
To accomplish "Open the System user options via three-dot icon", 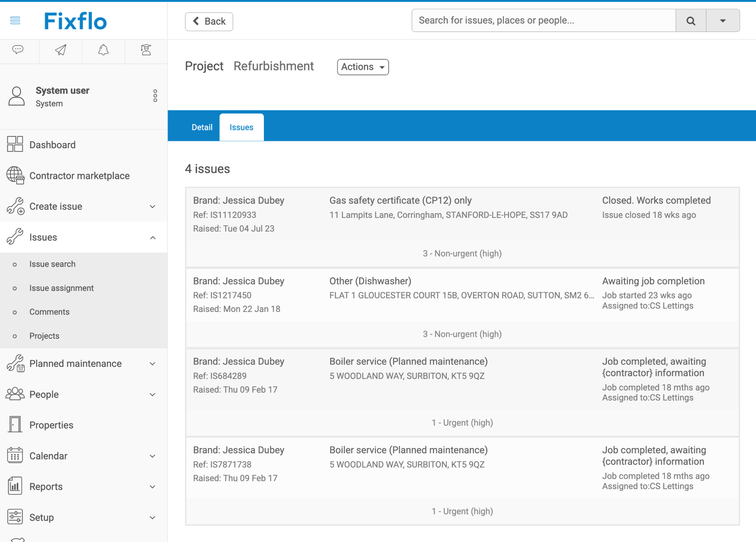I will tap(155, 96).
